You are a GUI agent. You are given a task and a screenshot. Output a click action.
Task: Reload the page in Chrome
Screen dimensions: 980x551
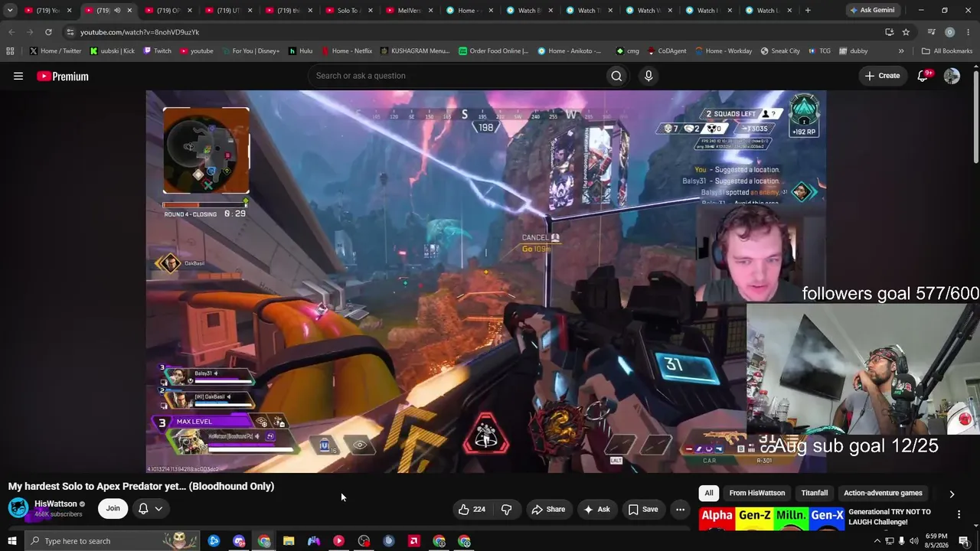coord(48,32)
